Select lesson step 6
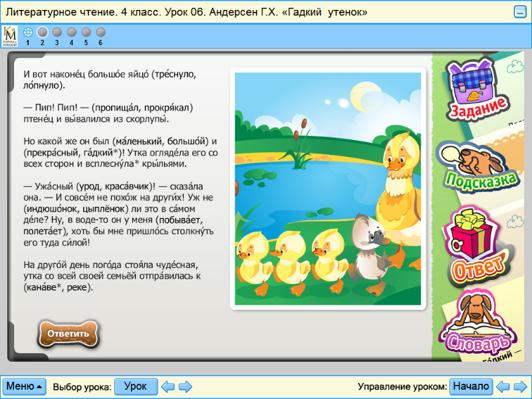532x399 pixels. click(99, 31)
